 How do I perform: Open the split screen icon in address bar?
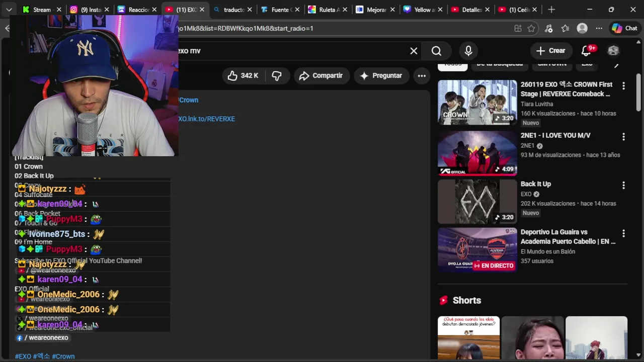[518, 29]
